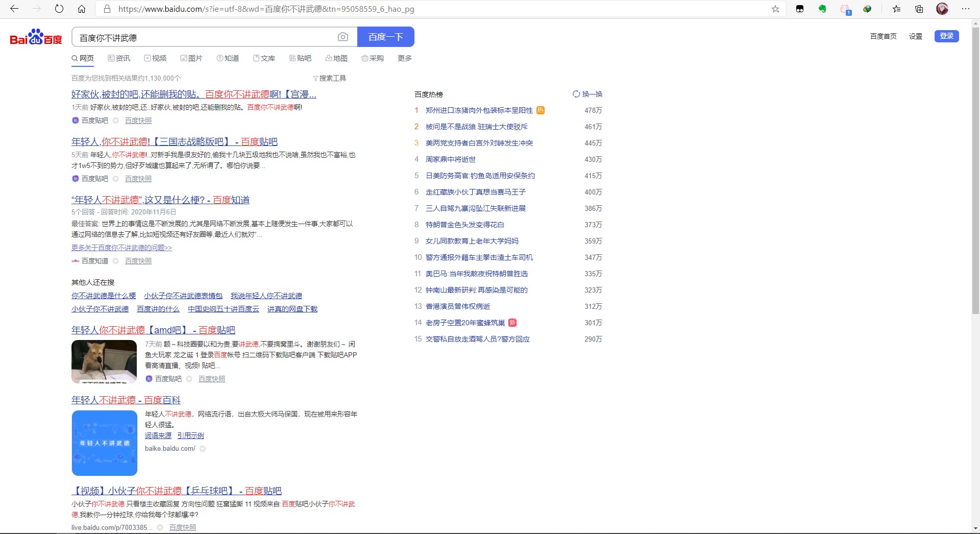This screenshot has width=980, height=534.
Task: Open 百度快照 under the first result
Action: (x=138, y=120)
